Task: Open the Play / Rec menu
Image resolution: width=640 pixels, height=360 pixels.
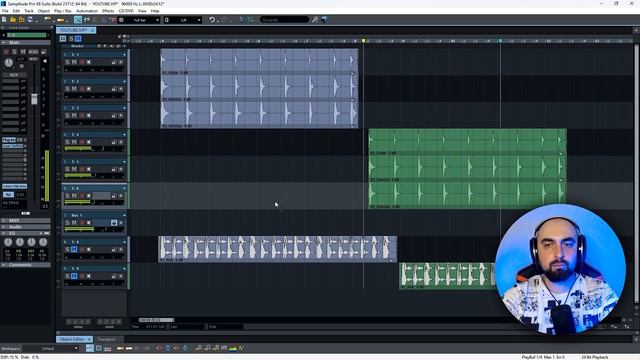Action: [x=62, y=11]
